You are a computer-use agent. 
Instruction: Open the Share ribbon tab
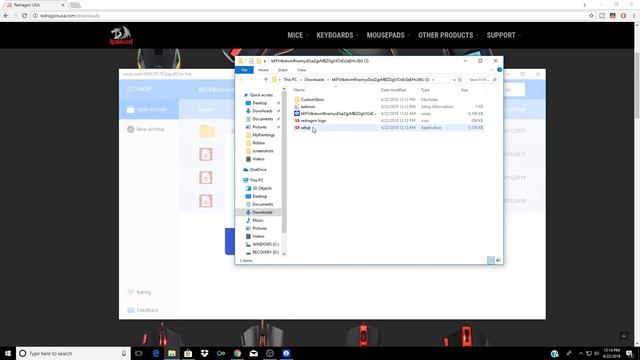pyautogui.click(x=282, y=70)
